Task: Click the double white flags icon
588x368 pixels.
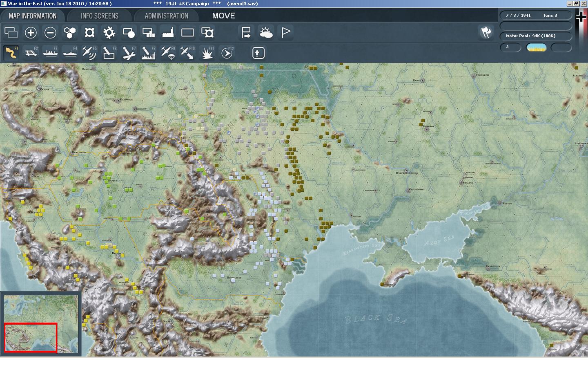Action: click(486, 32)
